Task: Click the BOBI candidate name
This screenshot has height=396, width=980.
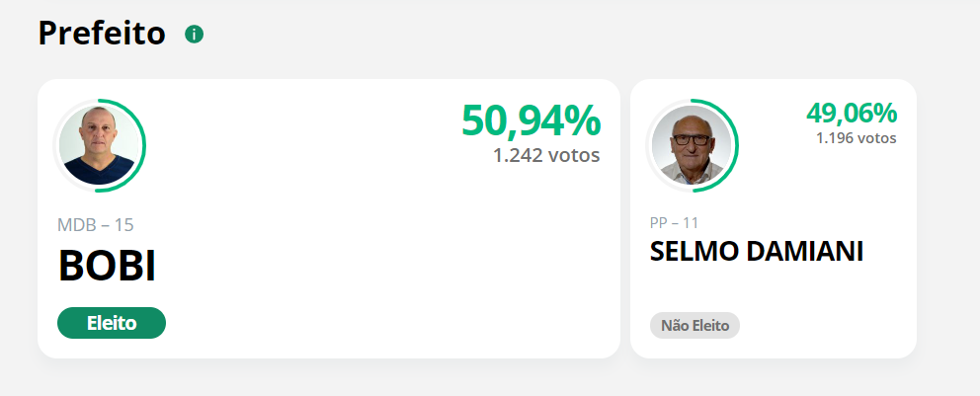Action: 107,267
